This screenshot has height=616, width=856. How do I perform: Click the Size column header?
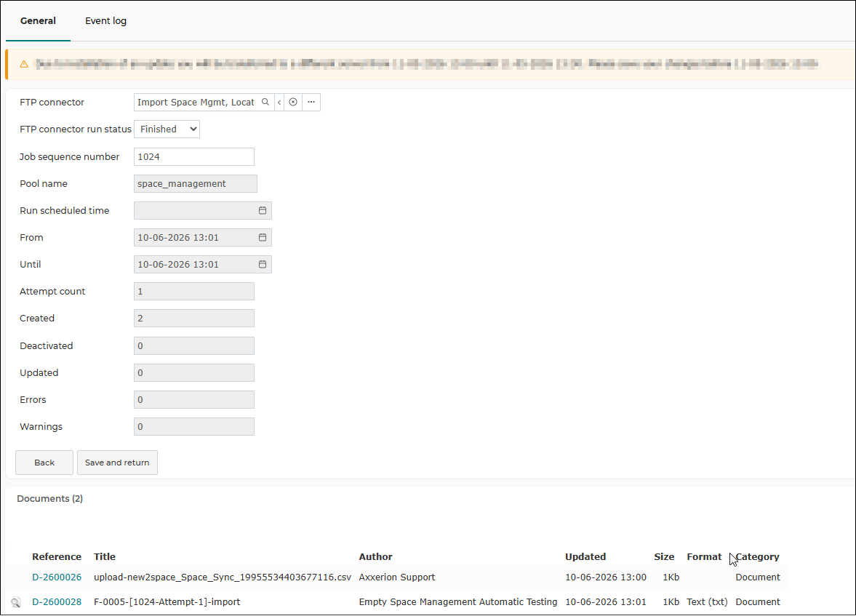pyautogui.click(x=665, y=557)
